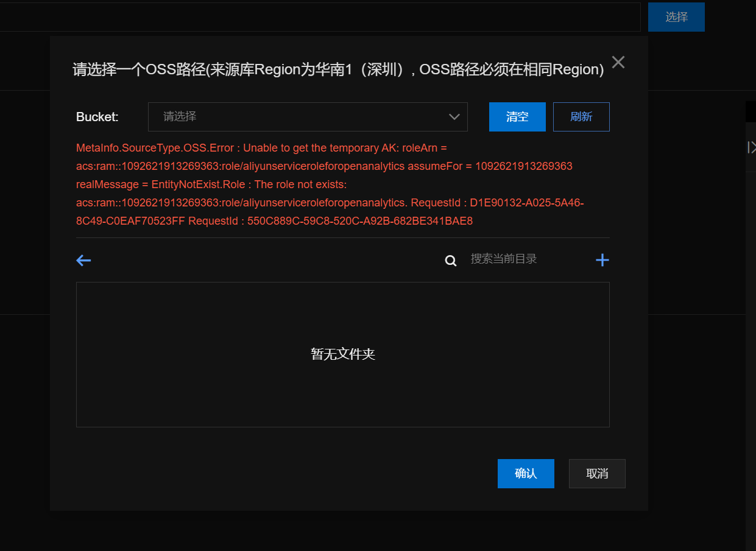Open the Bucket dropdown list
This screenshot has width=756, height=551.
pos(308,117)
